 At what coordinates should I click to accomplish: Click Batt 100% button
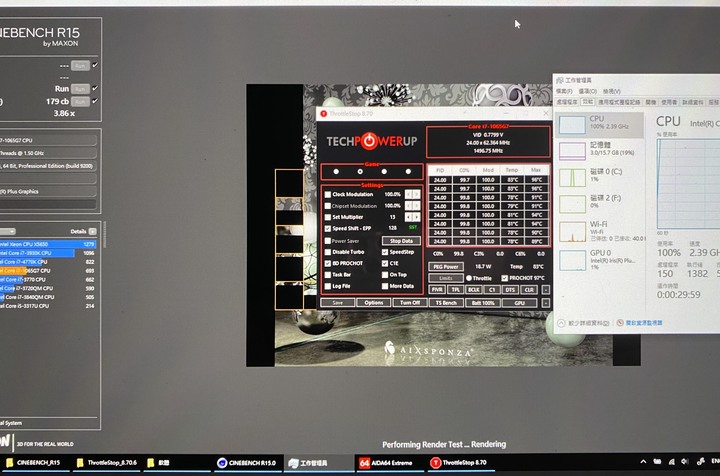483,303
